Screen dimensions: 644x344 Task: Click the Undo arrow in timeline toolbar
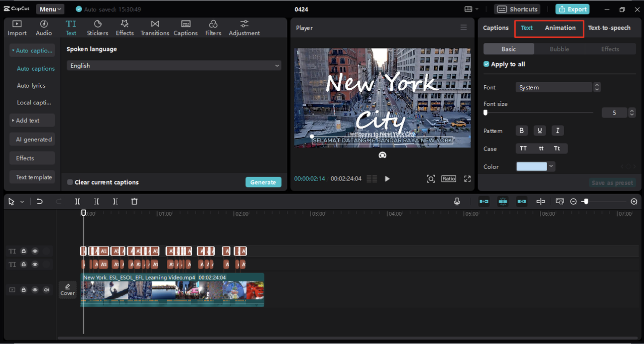40,202
